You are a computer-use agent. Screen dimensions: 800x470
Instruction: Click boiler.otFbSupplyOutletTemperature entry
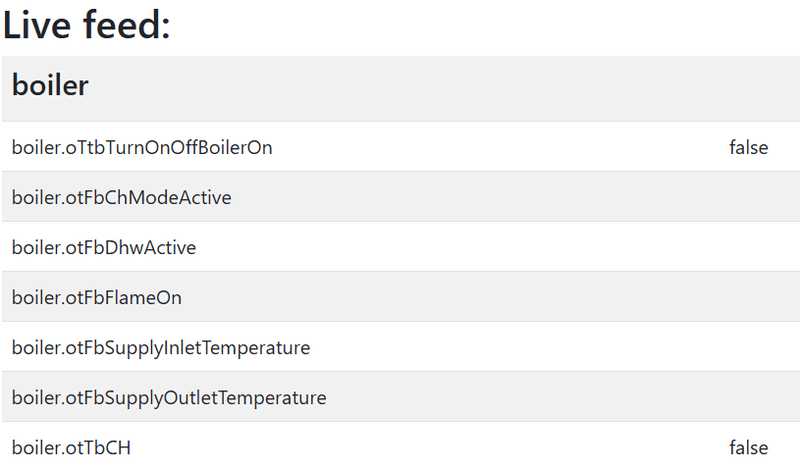click(x=169, y=398)
